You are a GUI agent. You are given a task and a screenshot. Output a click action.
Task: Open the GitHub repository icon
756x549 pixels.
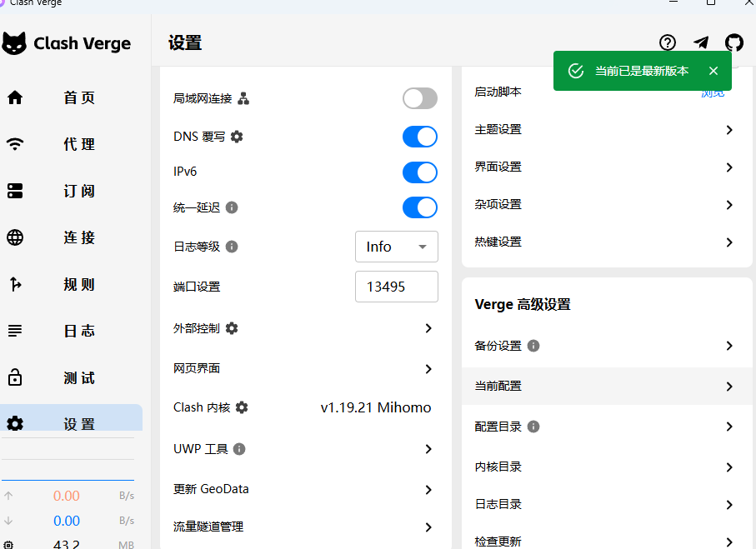click(x=733, y=43)
